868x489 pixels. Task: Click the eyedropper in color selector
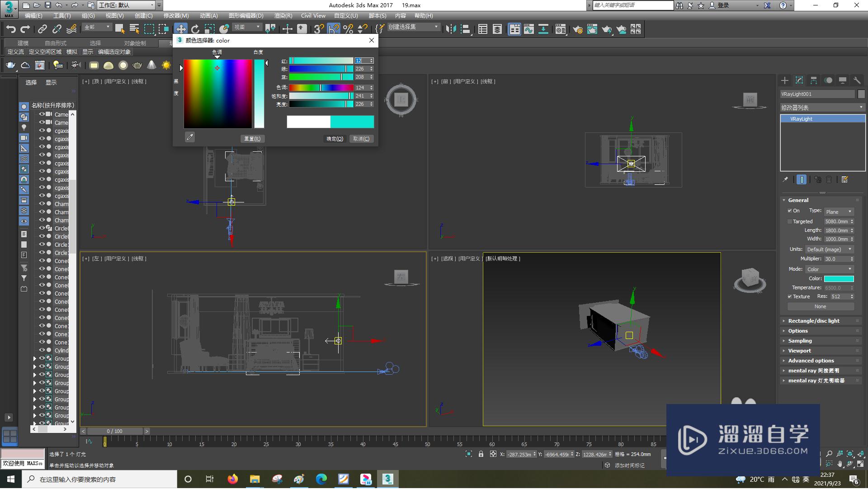tap(190, 137)
